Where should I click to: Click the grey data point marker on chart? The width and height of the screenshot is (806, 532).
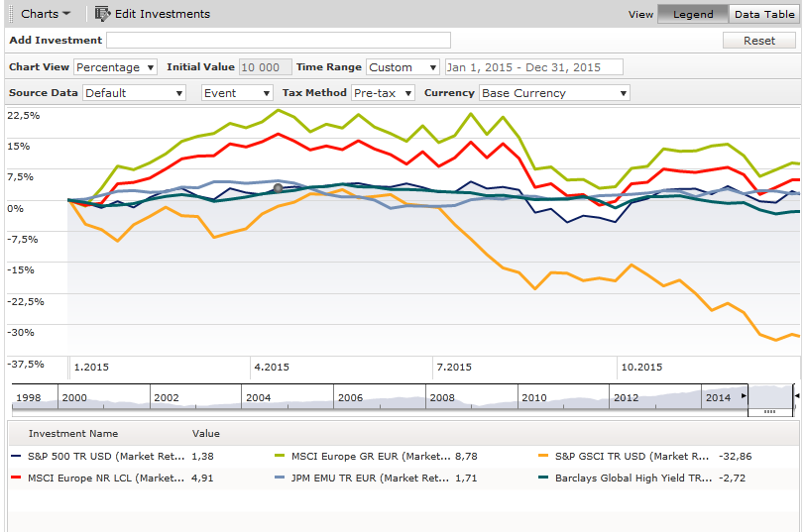[x=279, y=188]
